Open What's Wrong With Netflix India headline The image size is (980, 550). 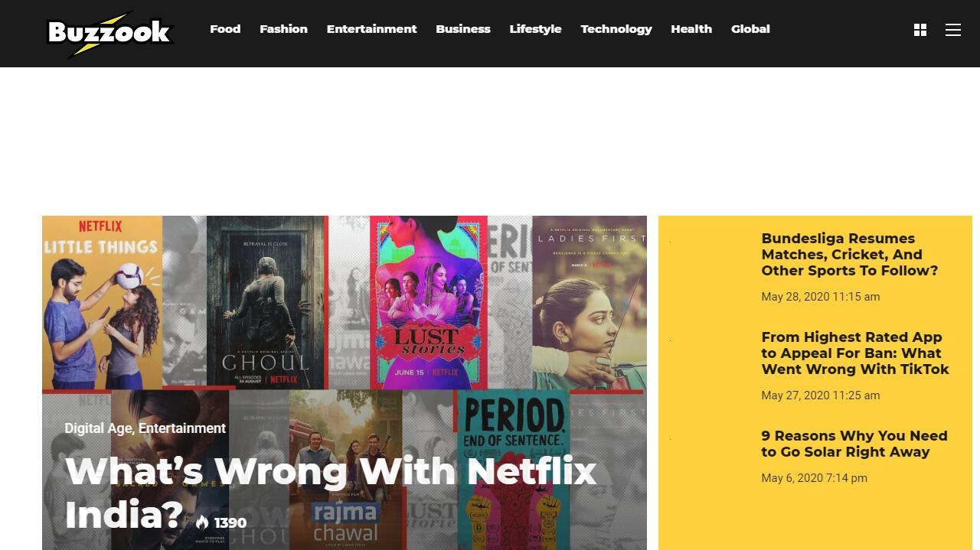point(330,493)
